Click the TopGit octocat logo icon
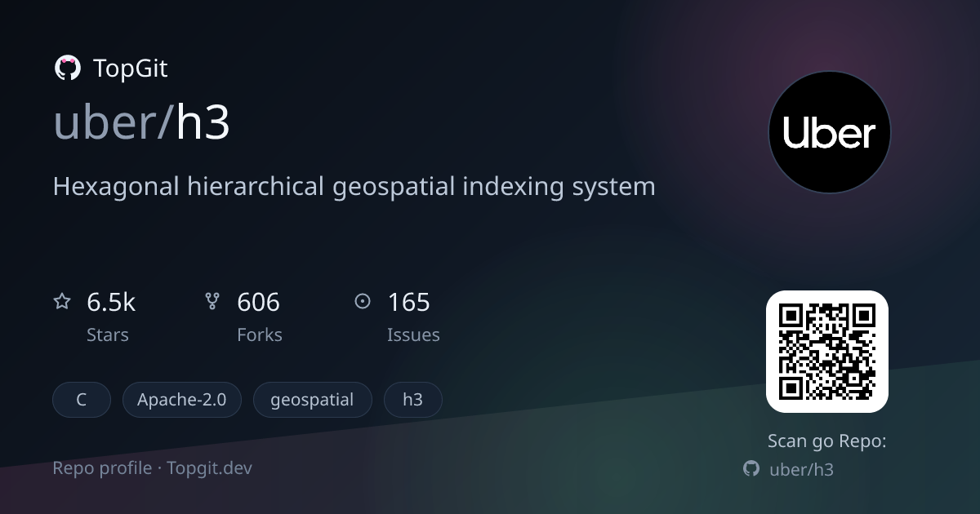The width and height of the screenshot is (980, 514). click(x=67, y=68)
